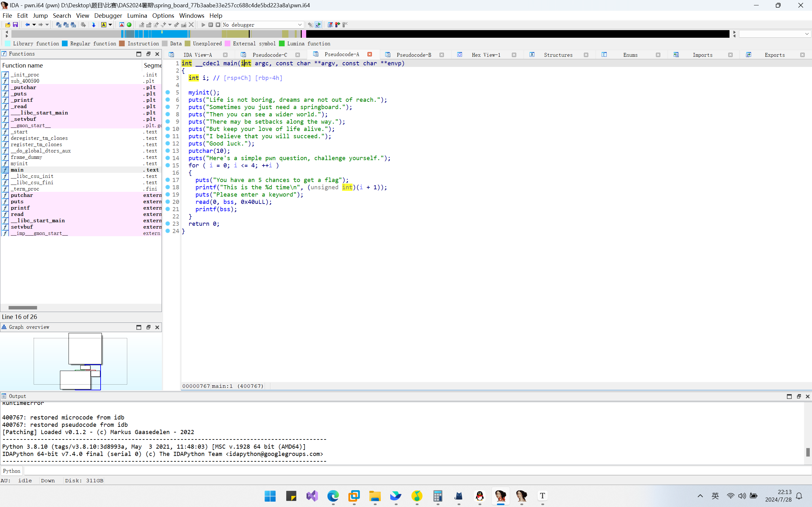
Task: Close the Graph overview panel
Action: pyautogui.click(x=157, y=327)
